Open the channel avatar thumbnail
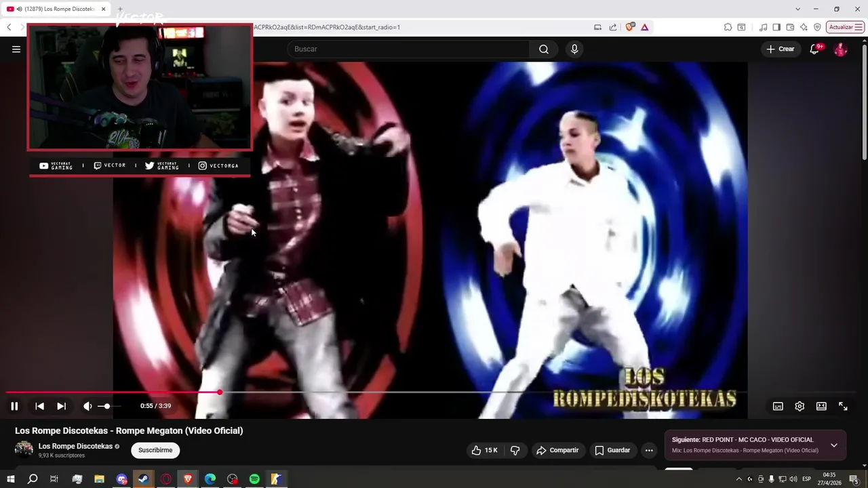868x488 pixels. click(x=24, y=449)
